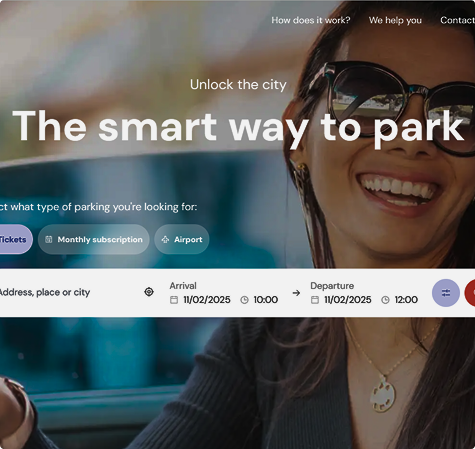Click the Arrival clock icon
The image size is (475, 449).
[244, 300]
